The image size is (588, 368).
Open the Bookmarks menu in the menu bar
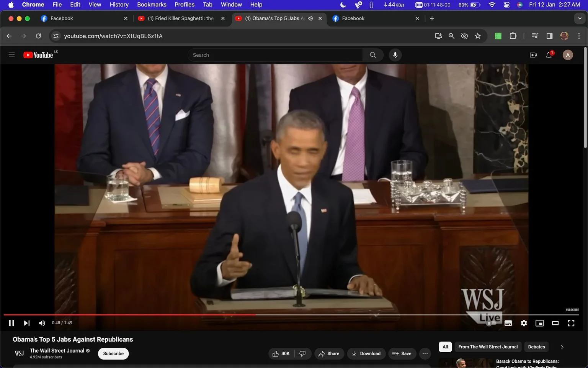click(x=152, y=5)
